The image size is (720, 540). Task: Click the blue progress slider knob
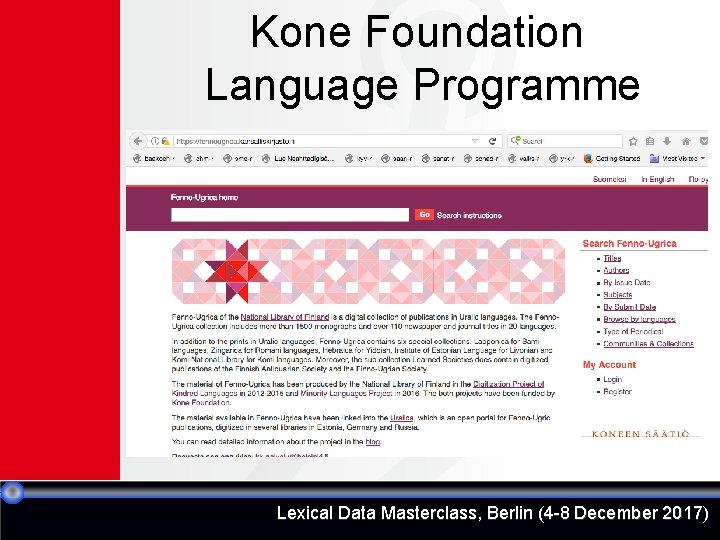pos(12,492)
